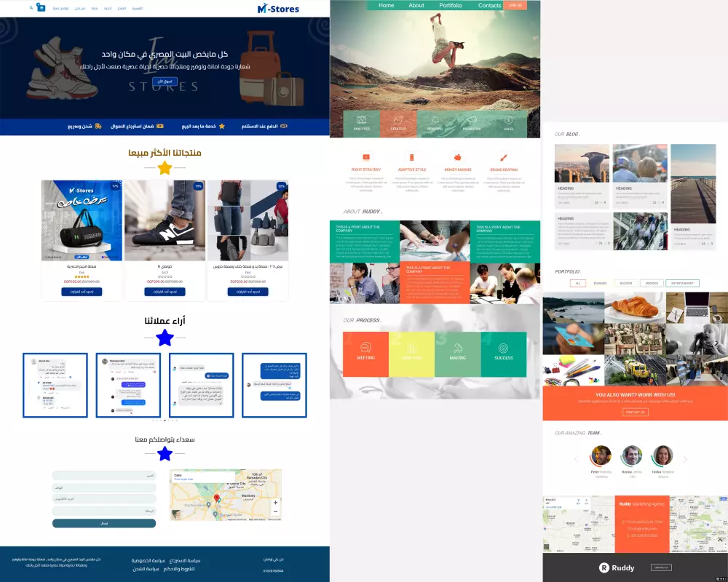Click Peter's team member photo
Screen dimensions: 728x582
pyautogui.click(x=601, y=455)
